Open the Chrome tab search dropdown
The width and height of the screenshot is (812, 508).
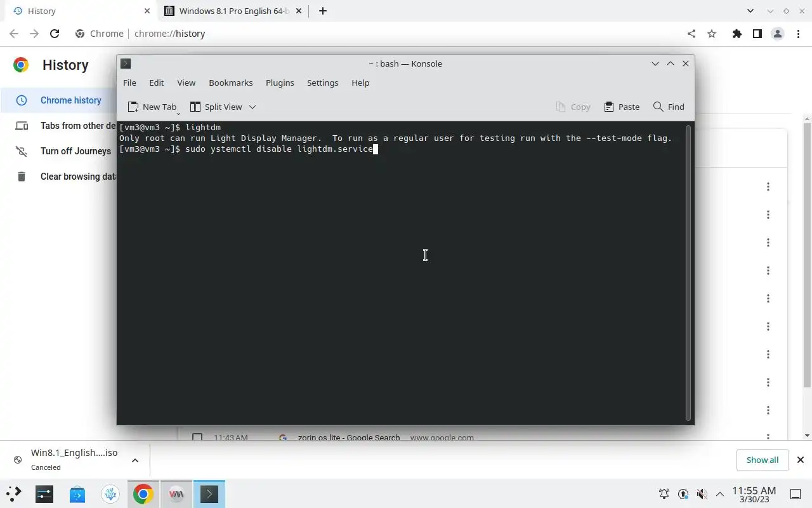pyautogui.click(x=750, y=11)
